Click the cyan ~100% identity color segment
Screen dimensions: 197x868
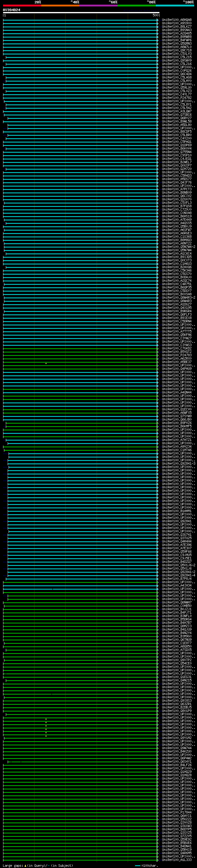[x=175, y=6]
